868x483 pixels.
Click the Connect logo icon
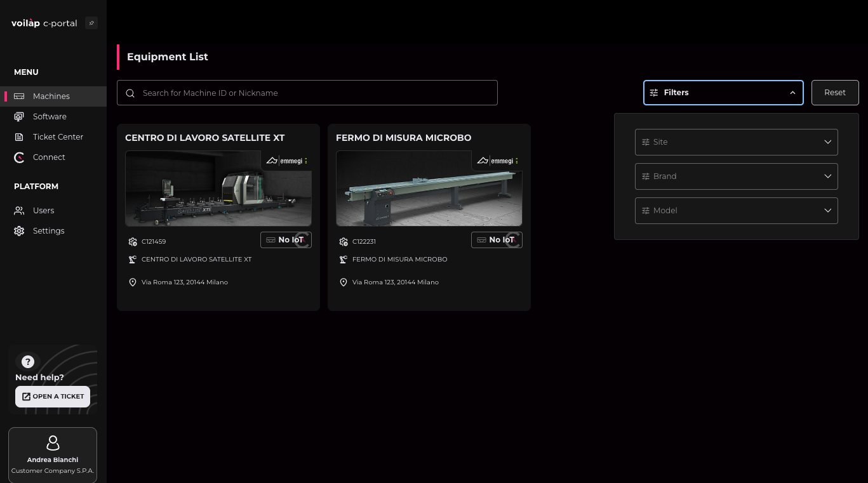pos(19,157)
